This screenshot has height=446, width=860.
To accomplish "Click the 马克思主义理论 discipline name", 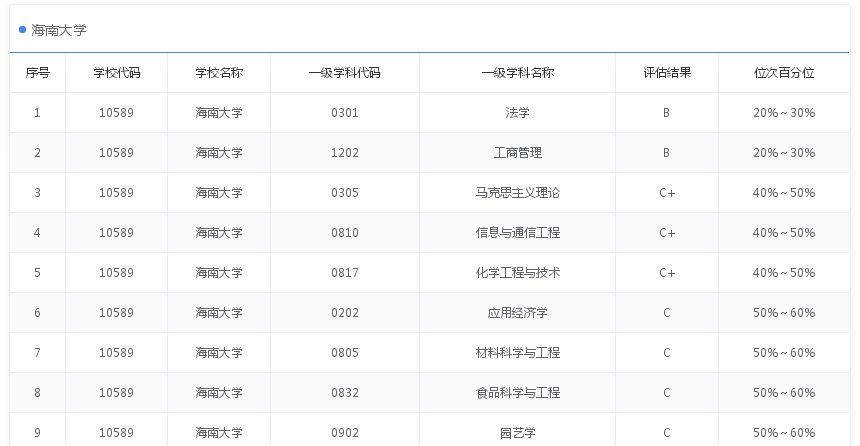I will (x=517, y=193).
